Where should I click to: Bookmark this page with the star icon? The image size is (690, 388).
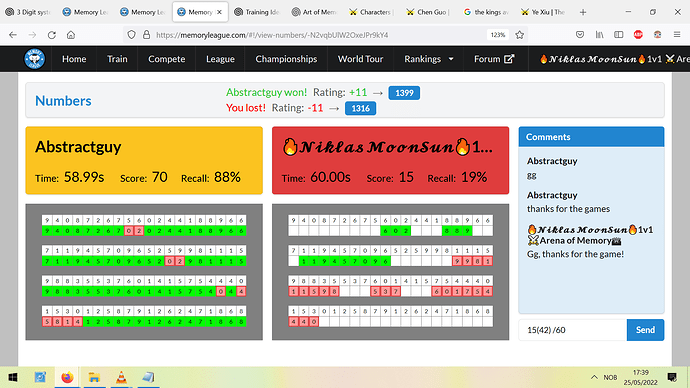coord(520,35)
